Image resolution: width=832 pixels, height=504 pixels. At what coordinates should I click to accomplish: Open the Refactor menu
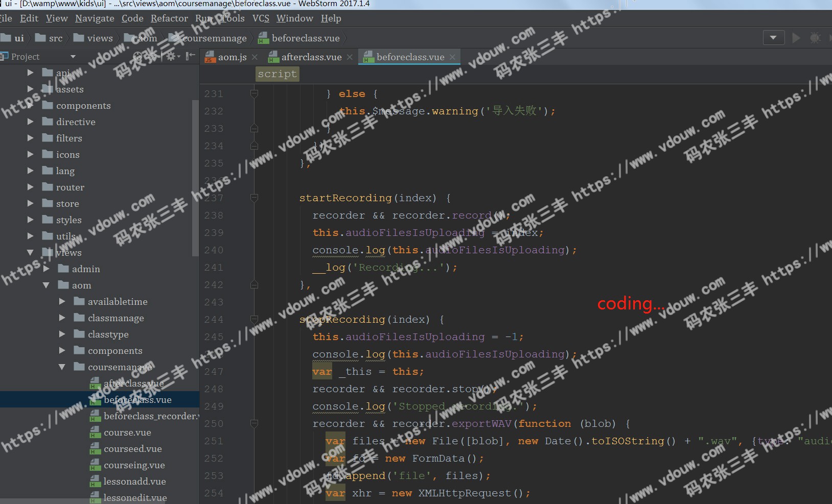(x=169, y=18)
